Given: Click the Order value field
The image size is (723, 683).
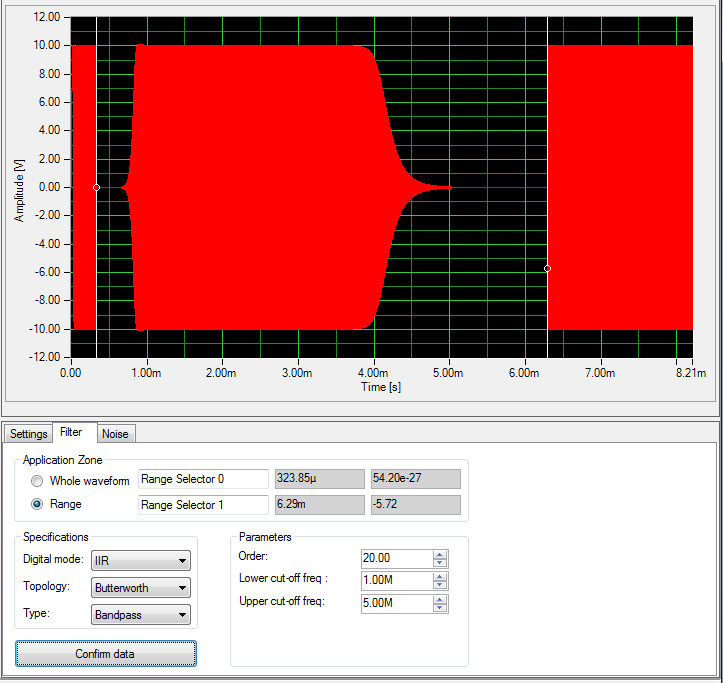Looking at the screenshot, I should click(x=396, y=559).
